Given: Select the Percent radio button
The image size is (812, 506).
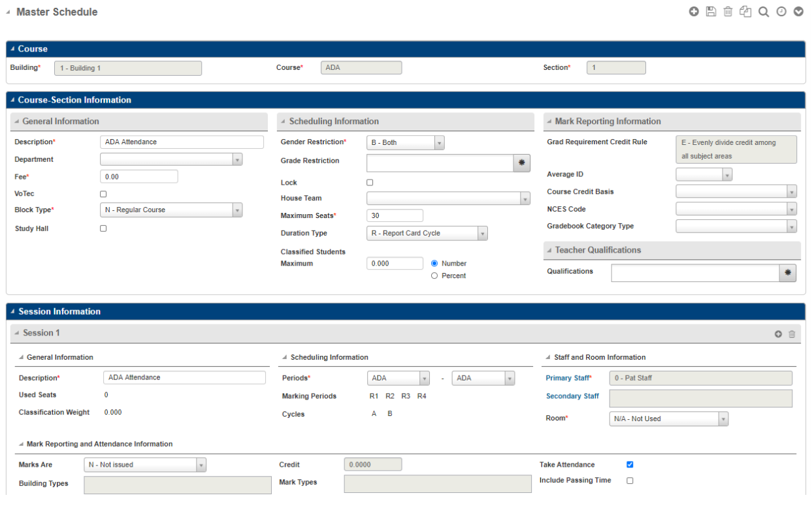Looking at the screenshot, I should coord(434,276).
